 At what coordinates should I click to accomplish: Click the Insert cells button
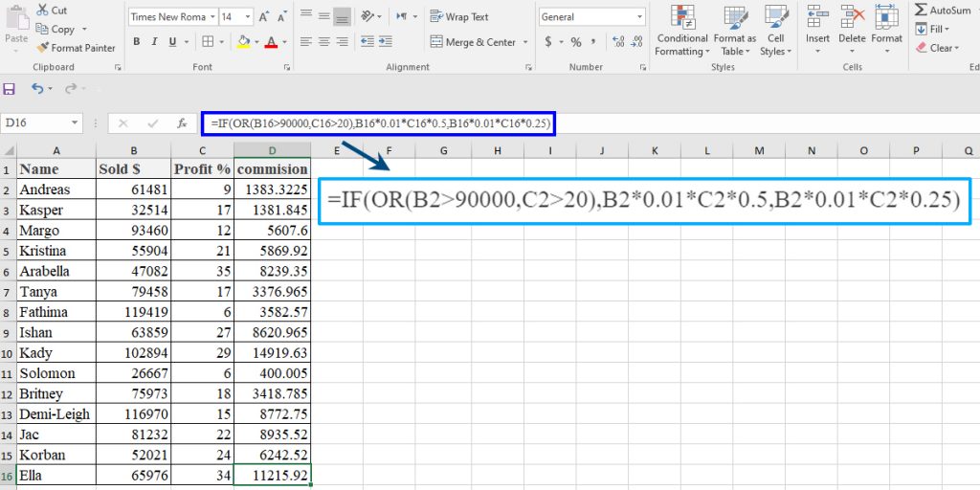click(x=817, y=30)
